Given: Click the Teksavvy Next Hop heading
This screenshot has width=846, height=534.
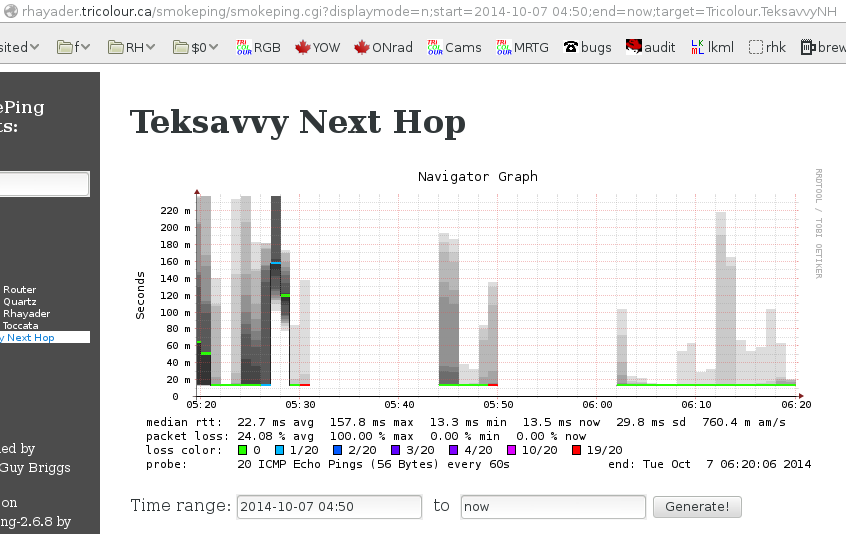Looking at the screenshot, I should point(297,122).
